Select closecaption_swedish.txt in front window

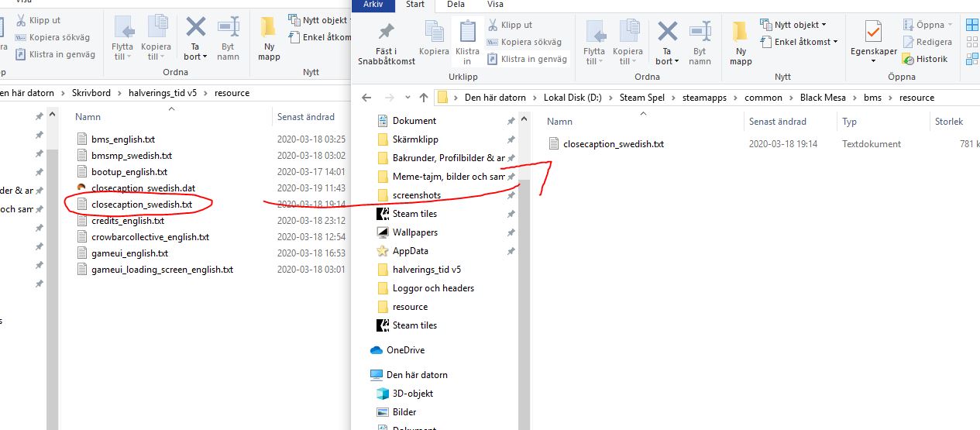point(613,144)
